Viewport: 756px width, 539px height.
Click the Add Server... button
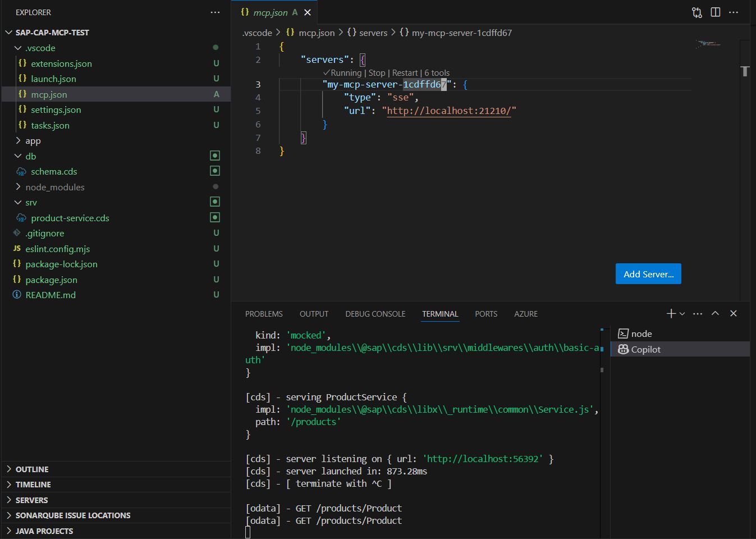[648, 274]
